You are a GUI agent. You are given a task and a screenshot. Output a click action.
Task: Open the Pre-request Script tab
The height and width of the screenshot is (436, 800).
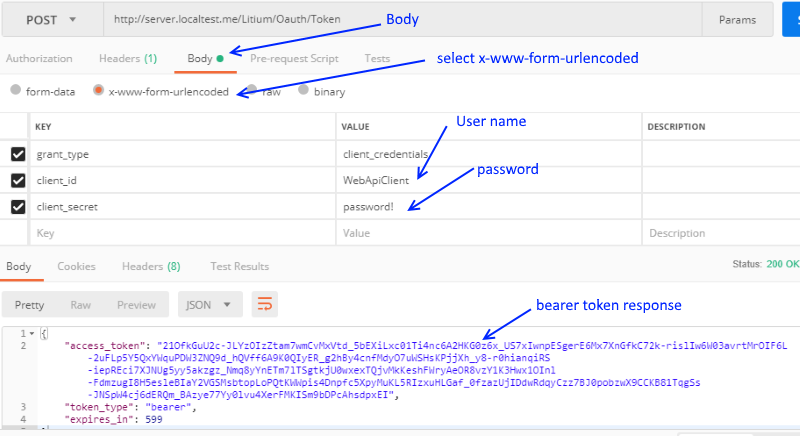[x=294, y=59]
